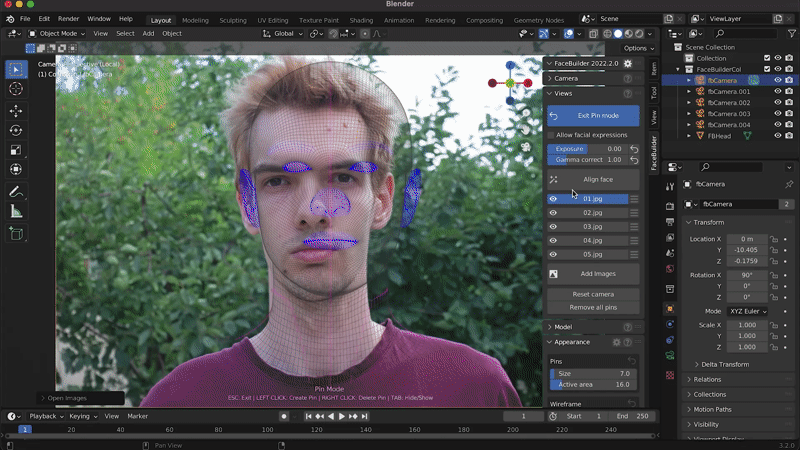Select the Annotate tool
Image resolution: width=800 pixels, height=450 pixels.
(x=16, y=192)
